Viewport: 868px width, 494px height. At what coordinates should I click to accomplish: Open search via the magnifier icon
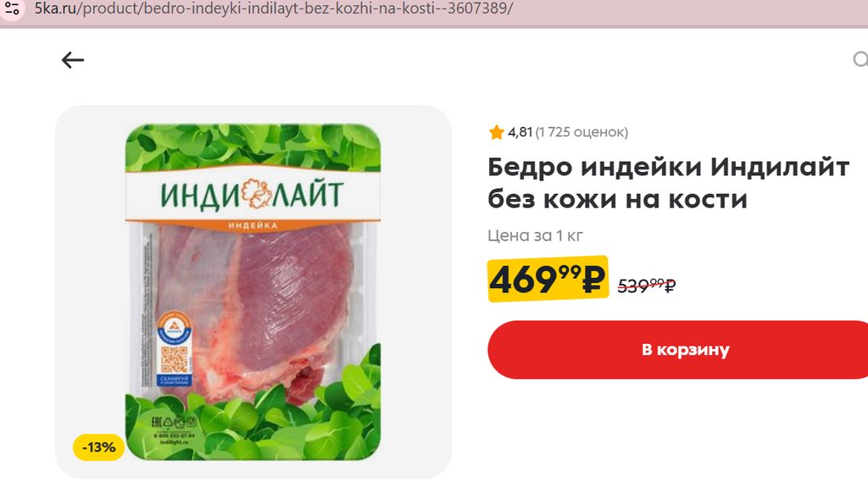point(860,60)
